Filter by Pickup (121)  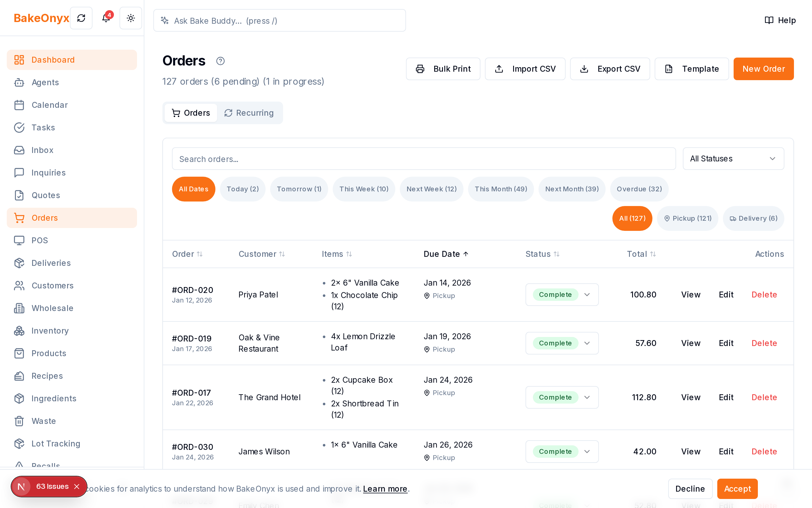pos(687,218)
